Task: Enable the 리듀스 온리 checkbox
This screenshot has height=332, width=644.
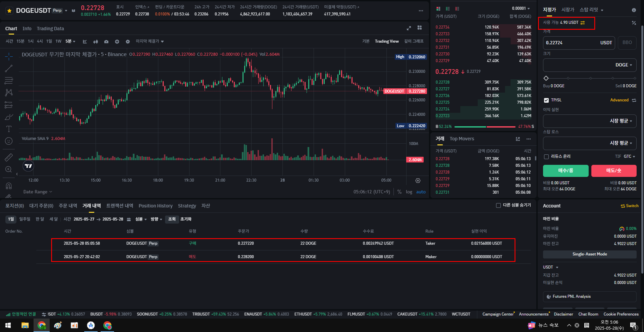Action: point(546,157)
